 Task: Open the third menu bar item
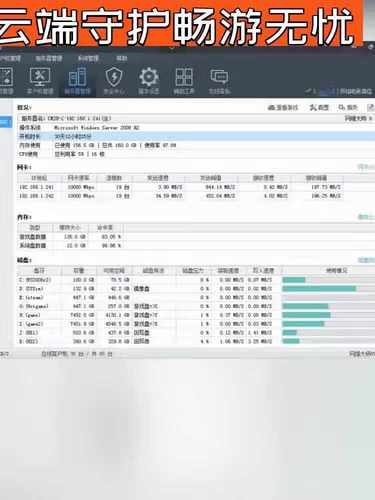pos(88,58)
